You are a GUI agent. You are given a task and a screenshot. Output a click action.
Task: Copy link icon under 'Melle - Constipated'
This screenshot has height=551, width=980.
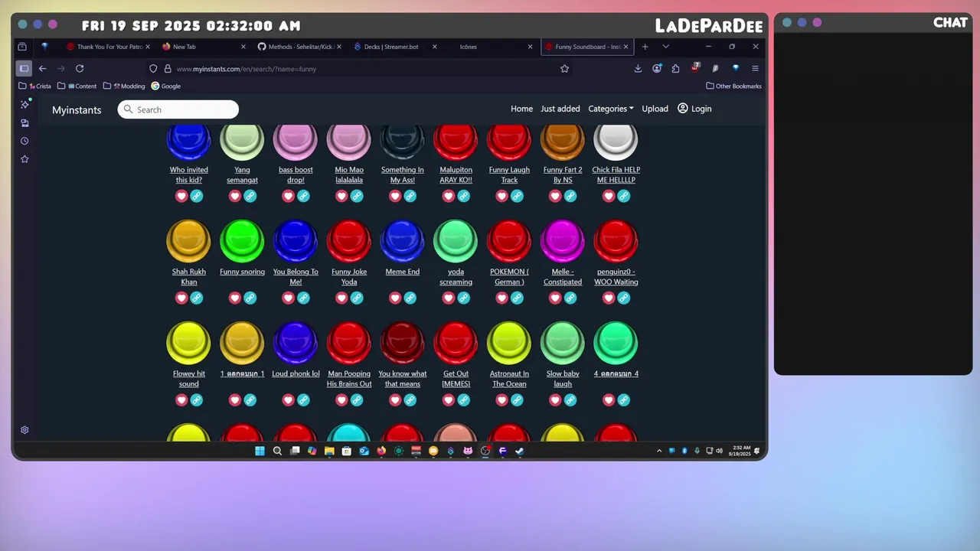point(570,298)
